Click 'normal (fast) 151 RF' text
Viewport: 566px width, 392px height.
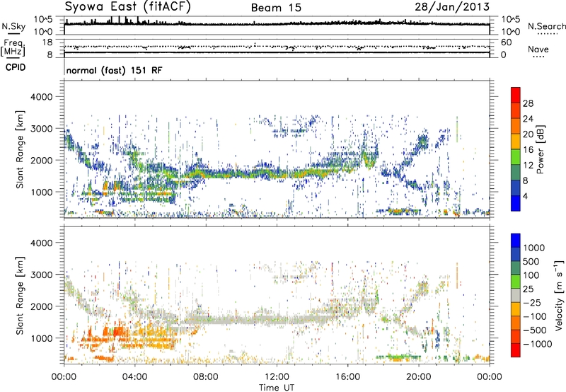click(x=114, y=70)
